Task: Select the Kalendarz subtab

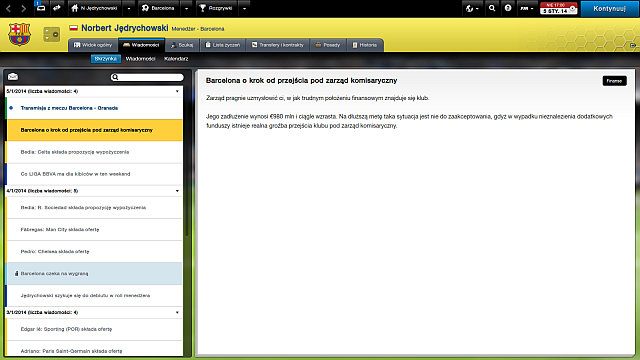Action: pos(176,59)
